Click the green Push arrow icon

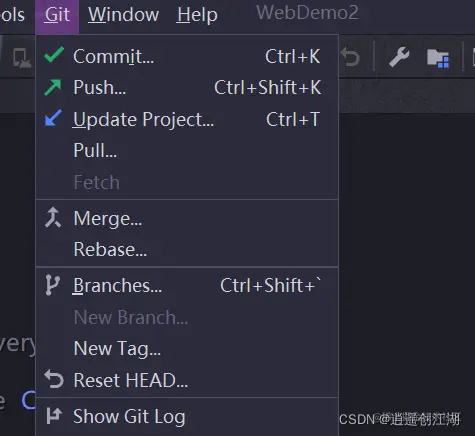tap(53, 87)
